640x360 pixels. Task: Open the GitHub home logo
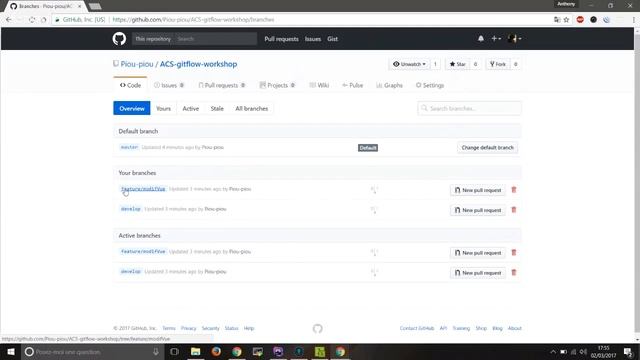(119, 39)
